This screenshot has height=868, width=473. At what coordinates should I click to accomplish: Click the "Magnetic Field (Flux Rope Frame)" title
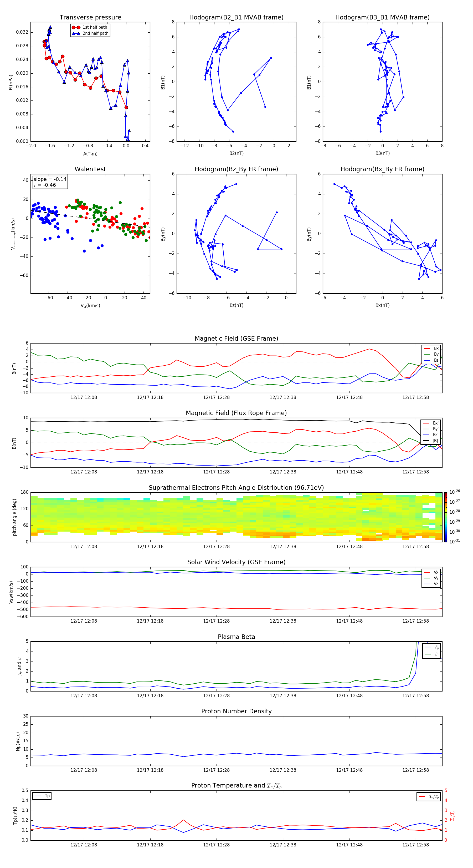point(236,413)
